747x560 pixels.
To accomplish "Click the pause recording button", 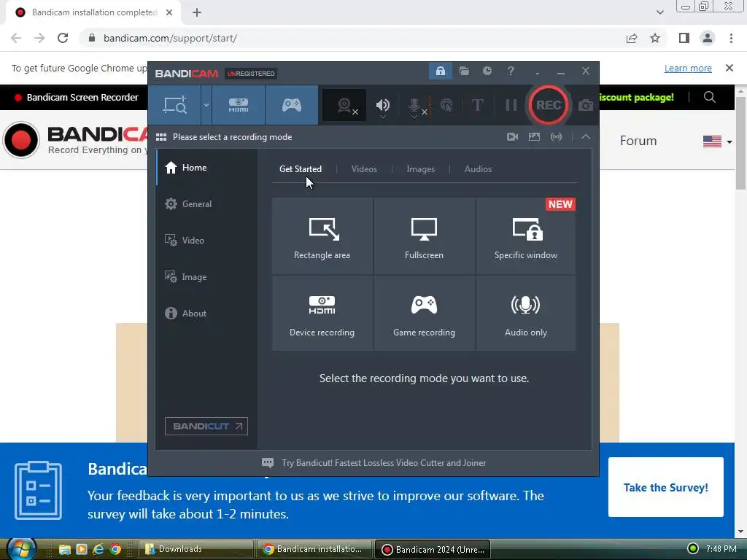I will point(511,105).
